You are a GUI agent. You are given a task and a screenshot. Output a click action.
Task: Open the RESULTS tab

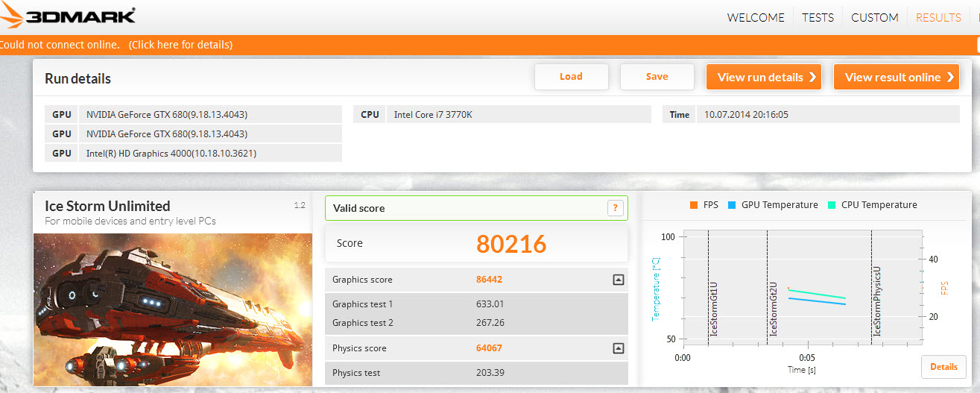(x=938, y=17)
